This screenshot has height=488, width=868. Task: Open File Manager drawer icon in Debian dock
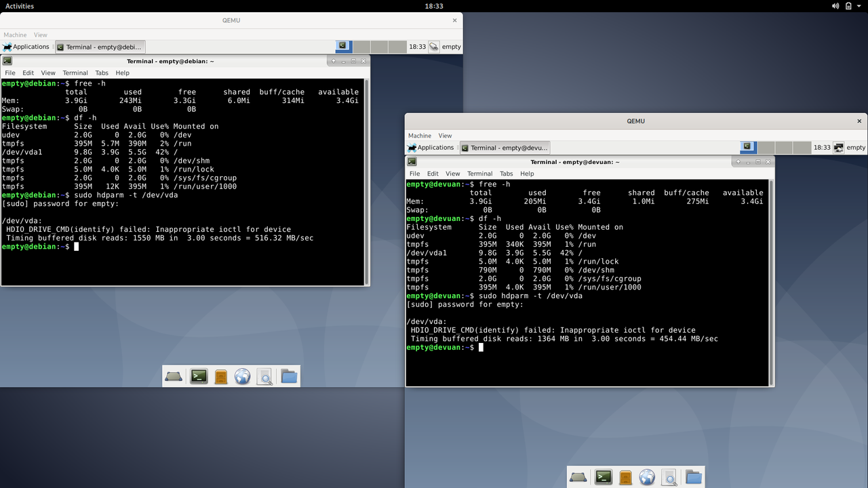[x=220, y=377]
